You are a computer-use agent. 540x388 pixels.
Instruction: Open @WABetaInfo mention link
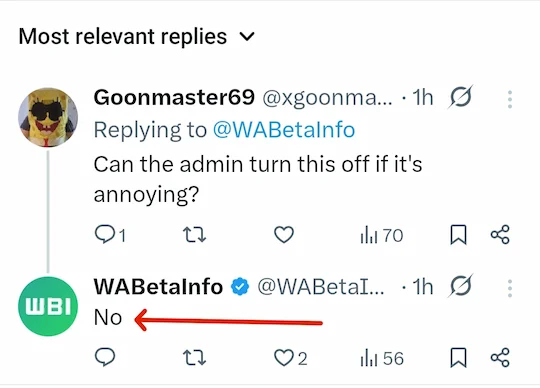284,130
